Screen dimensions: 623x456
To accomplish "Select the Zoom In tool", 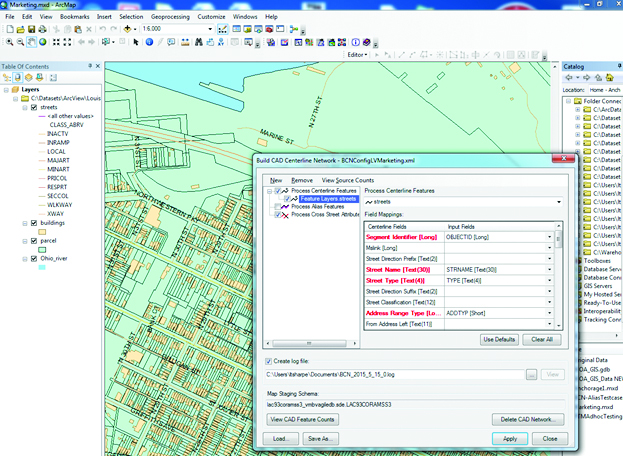I will tap(10, 42).
